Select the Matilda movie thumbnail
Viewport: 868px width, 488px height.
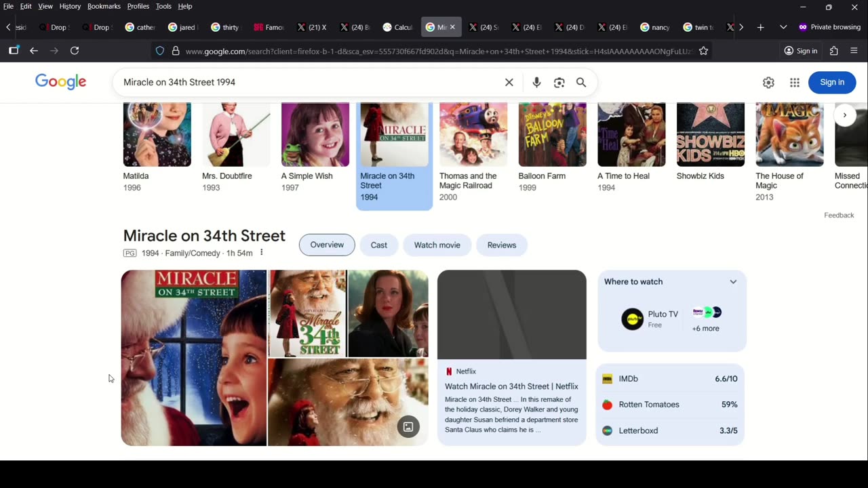pyautogui.click(x=157, y=135)
